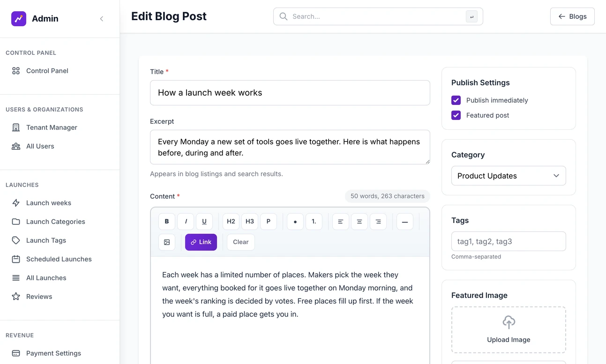Clear formatting with the Clear button
This screenshot has width=606, height=364.
[x=241, y=242]
